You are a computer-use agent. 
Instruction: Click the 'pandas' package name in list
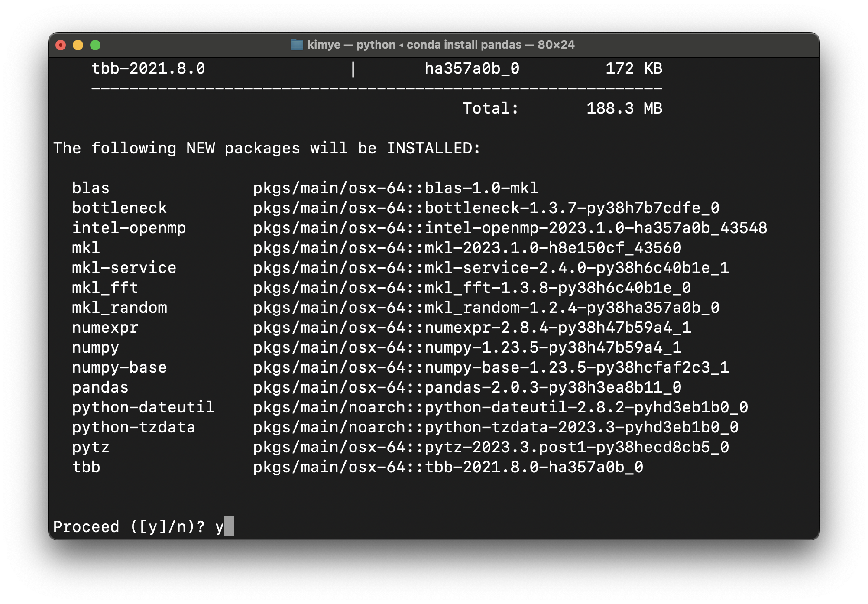(100, 387)
